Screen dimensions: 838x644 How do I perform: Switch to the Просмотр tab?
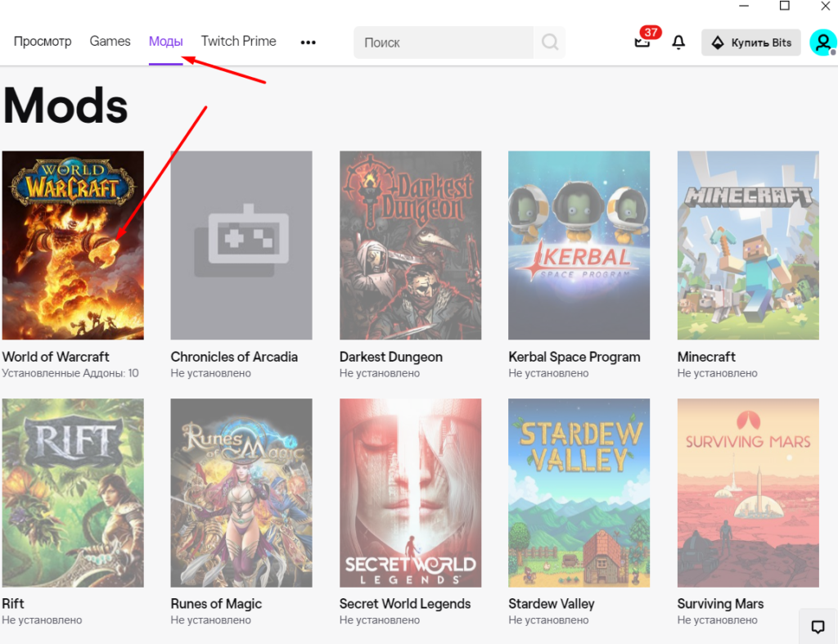tap(43, 41)
